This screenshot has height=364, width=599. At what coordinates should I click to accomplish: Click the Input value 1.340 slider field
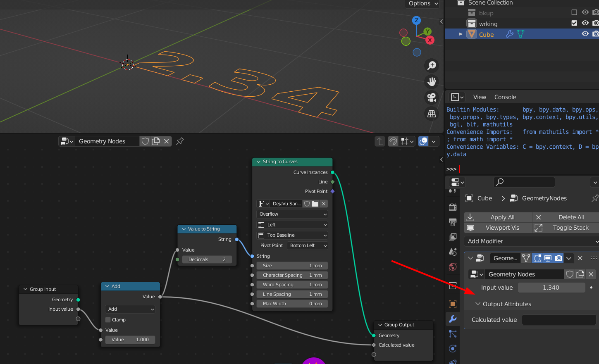coord(551,288)
